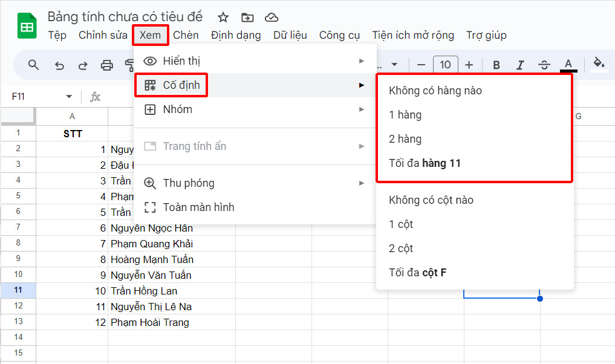The width and height of the screenshot is (615, 364).
Task: Toggle bold formatting
Action: [496, 65]
